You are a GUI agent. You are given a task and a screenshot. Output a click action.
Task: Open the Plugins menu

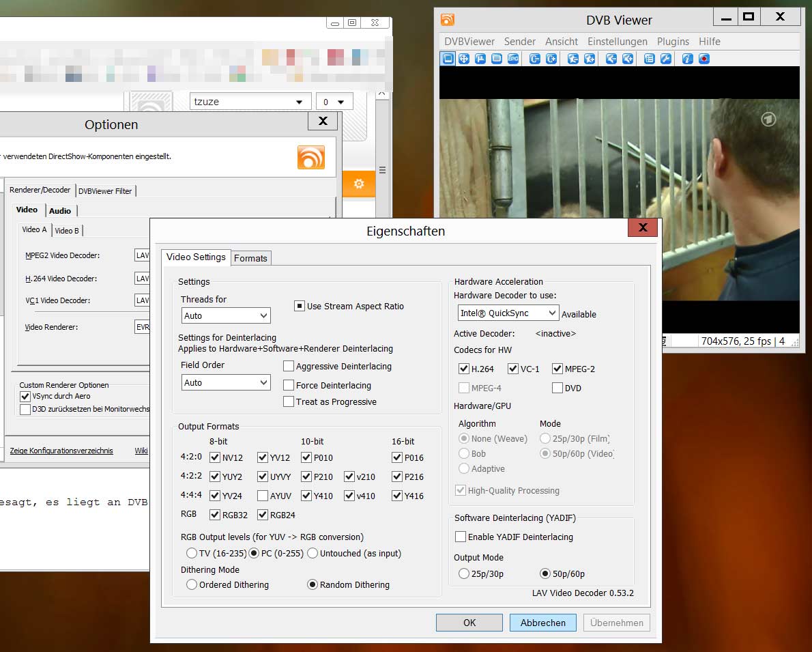[673, 42]
